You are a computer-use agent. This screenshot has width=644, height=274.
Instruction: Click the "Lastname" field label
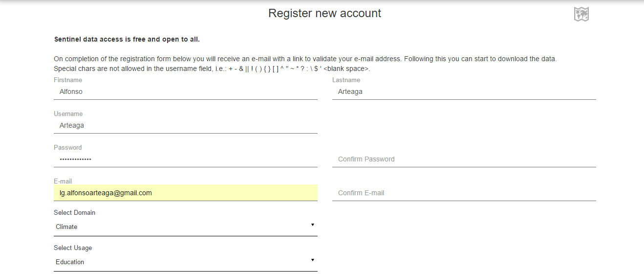tap(346, 80)
